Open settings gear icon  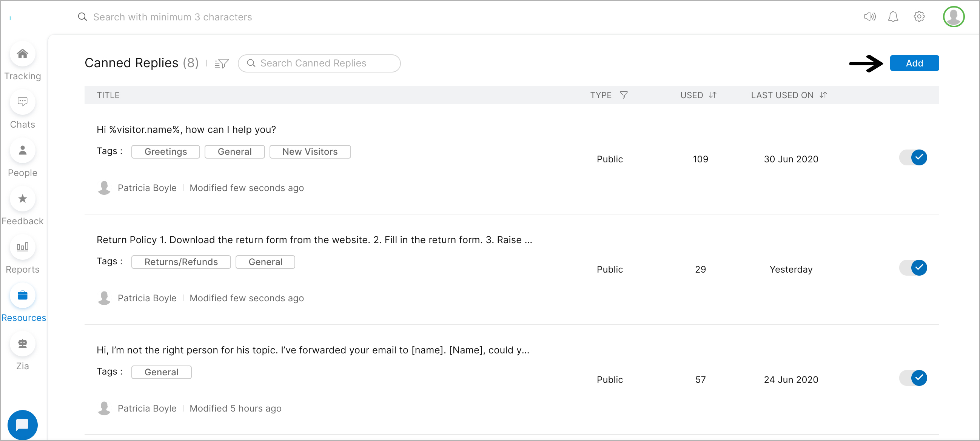919,17
